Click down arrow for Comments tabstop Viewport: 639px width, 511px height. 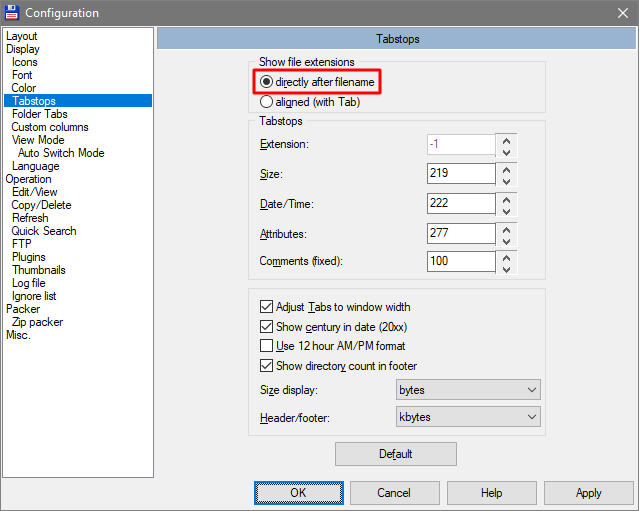(508, 269)
